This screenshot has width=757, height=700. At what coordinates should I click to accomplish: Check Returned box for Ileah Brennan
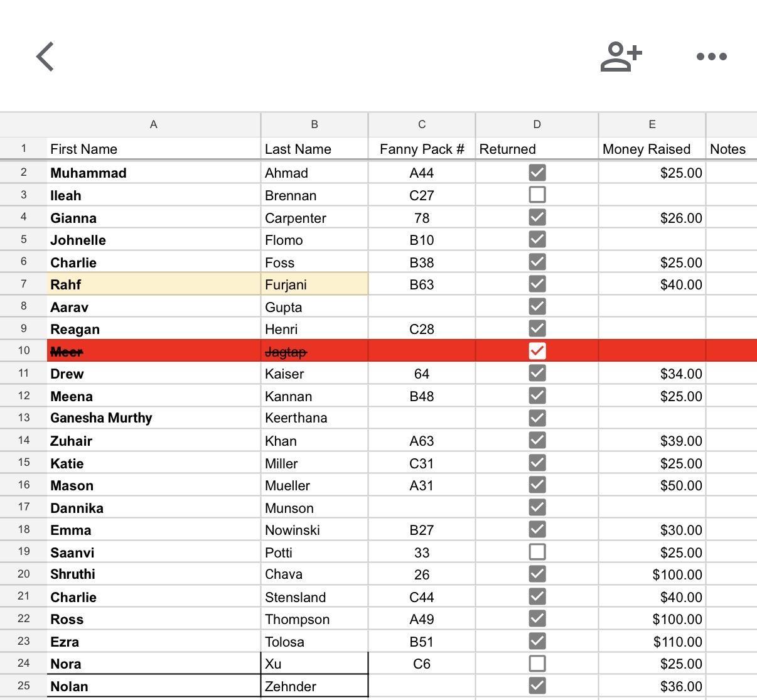click(537, 195)
